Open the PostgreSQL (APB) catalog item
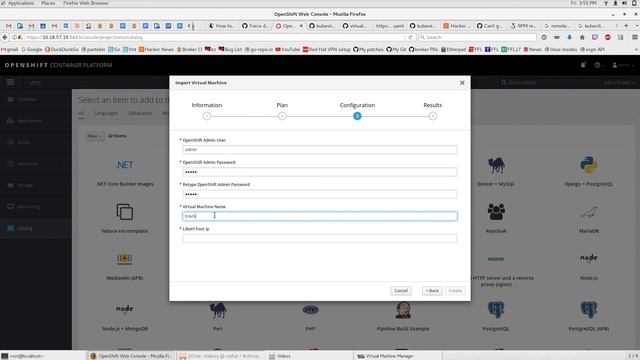 589,316
